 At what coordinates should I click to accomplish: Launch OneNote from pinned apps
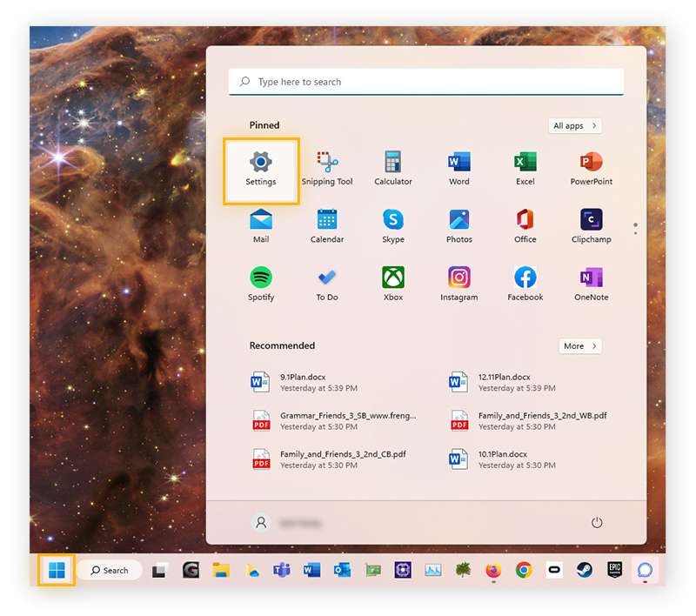click(x=591, y=281)
